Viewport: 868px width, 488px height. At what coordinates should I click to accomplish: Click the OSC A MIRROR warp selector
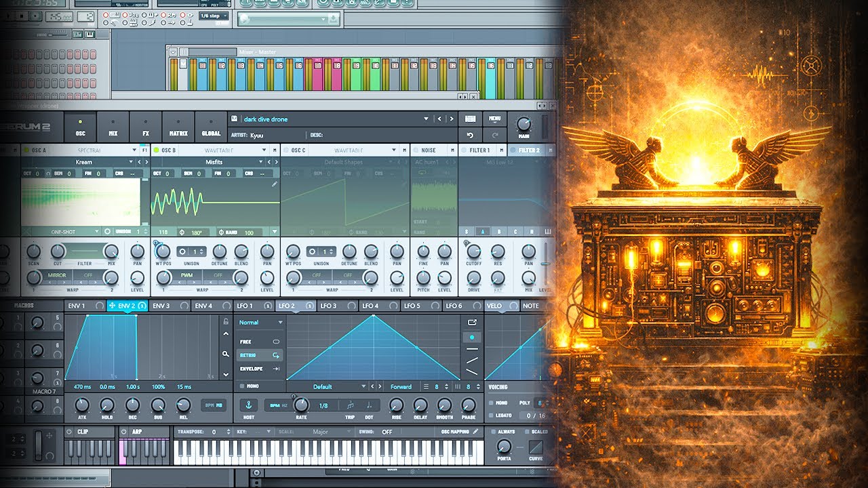57,275
